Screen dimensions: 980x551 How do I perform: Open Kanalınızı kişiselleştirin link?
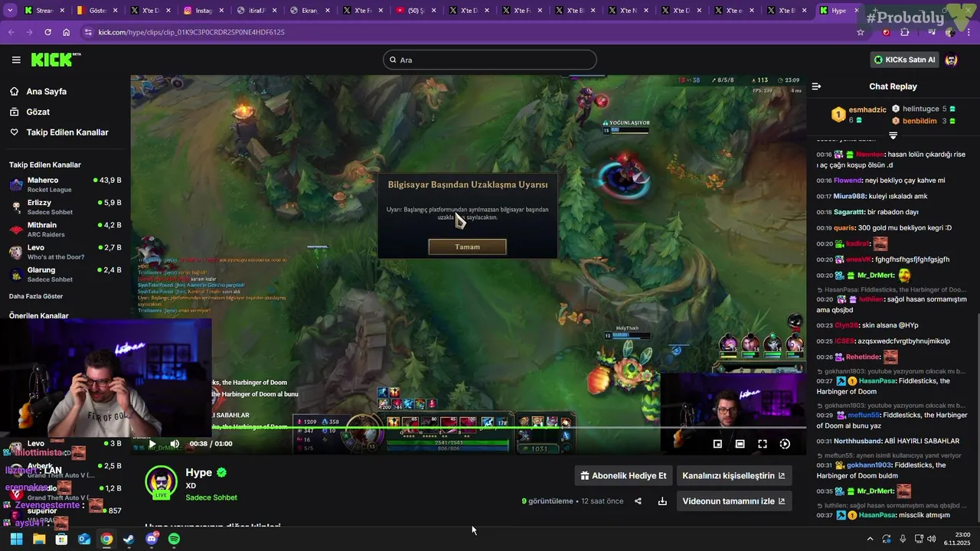(733, 475)
